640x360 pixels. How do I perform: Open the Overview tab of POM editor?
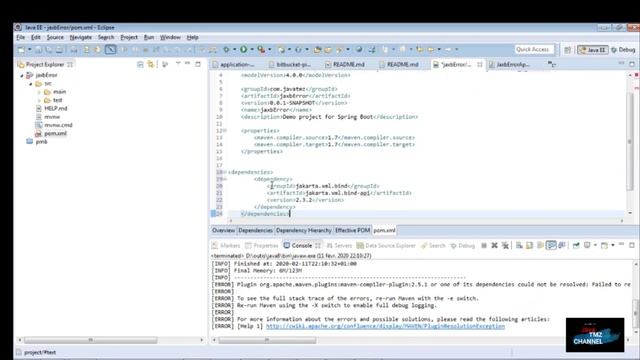pyautogui.click(x=223, y=231)
